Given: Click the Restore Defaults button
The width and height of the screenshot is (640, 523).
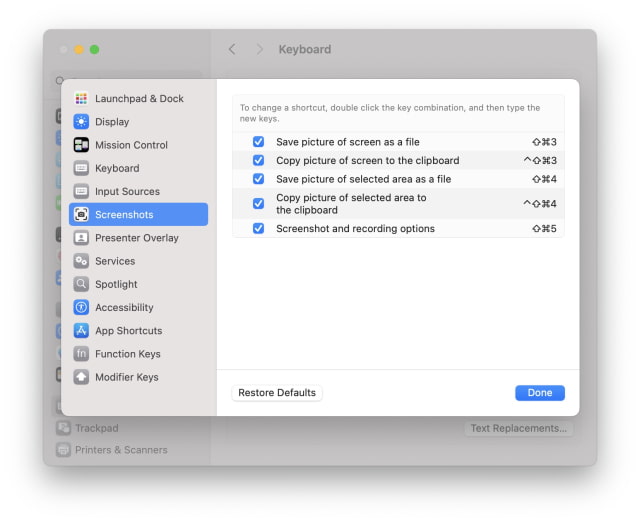Looking at the screenshot, I should point(277,393).
